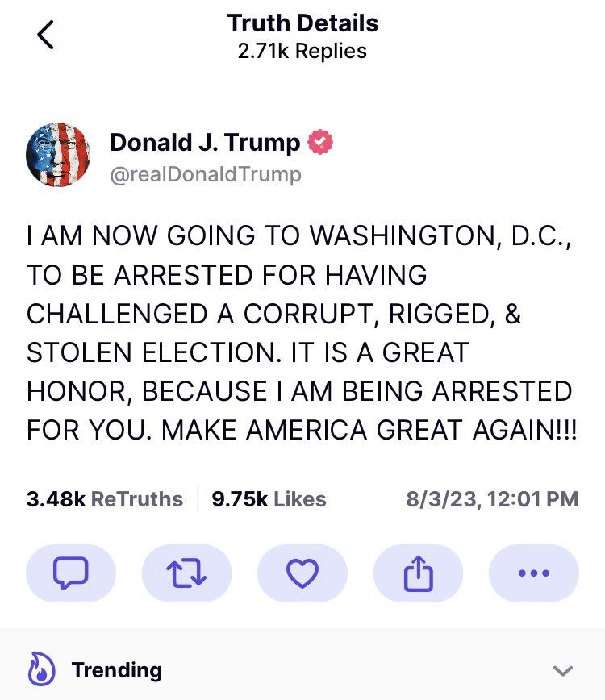View the 9.75k Likes list
Image resolution: width=605 pixels, height=700 pixels.
269,499
